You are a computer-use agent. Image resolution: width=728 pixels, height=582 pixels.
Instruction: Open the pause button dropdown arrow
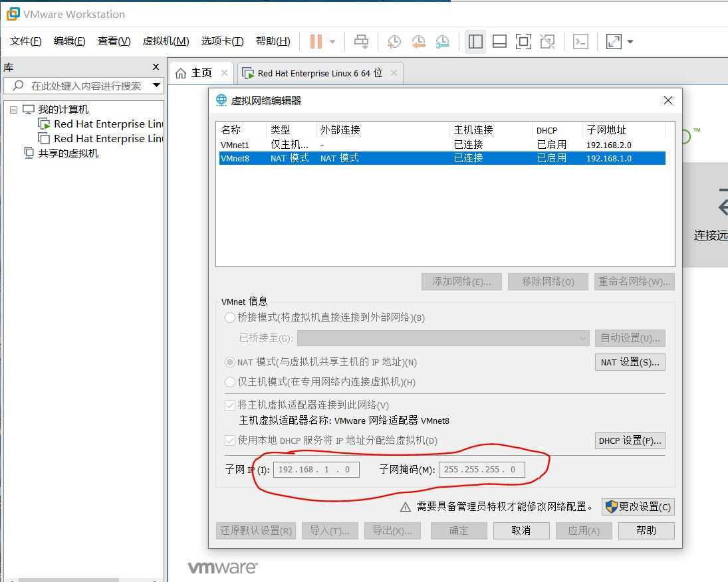332,41
